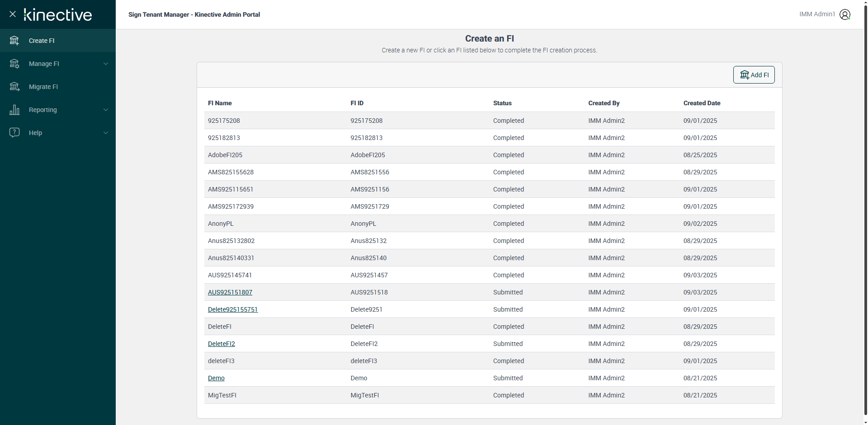Click the Help question mark icon

(14, 133)
